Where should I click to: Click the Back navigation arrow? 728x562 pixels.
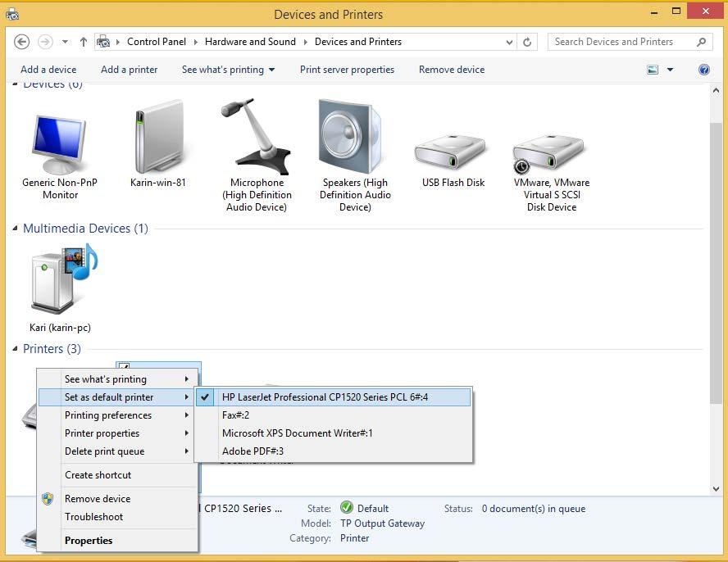(22, 43)
